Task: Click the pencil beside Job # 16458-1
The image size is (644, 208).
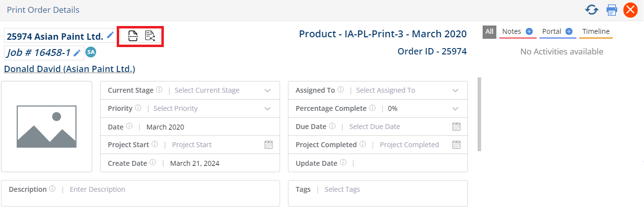Action: 77,52
